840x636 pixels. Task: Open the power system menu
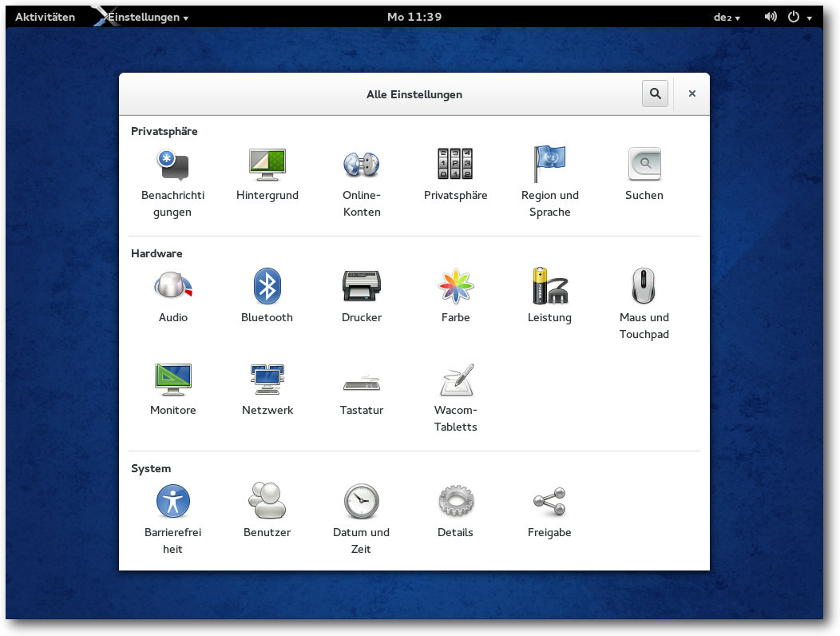point(800,17)
